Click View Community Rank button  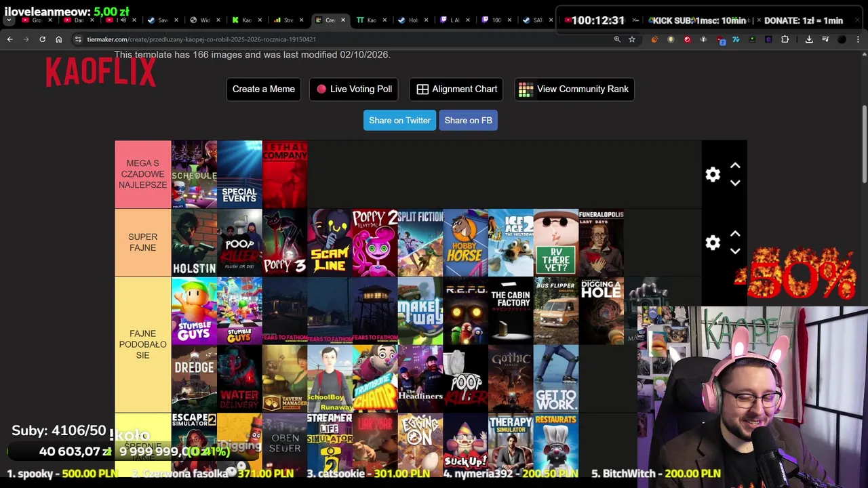(574, 89)
